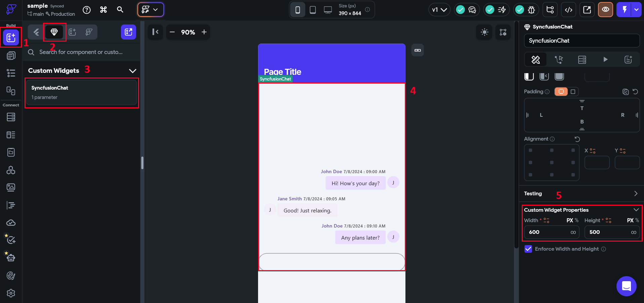Open the debug panel via the bug icon
Image resolution: width=644 pixels, height=303 pixels.
[532, 10]
